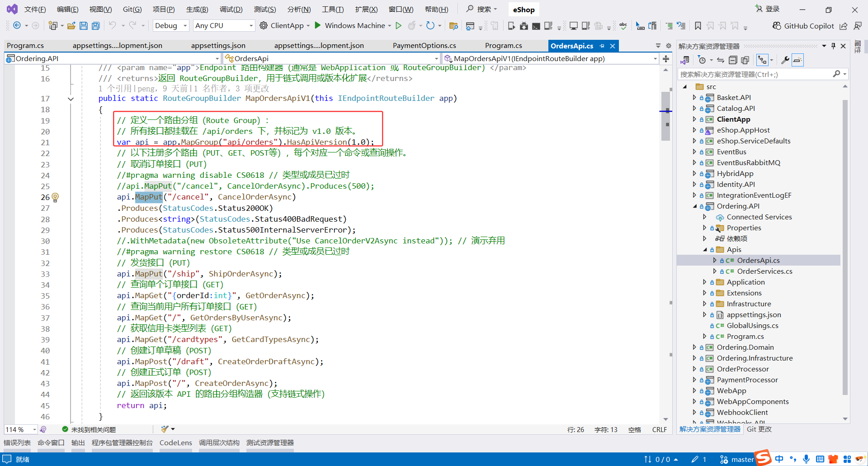Open the Debug configuration dropdown
868x466 pixels.
pos(171,26)
